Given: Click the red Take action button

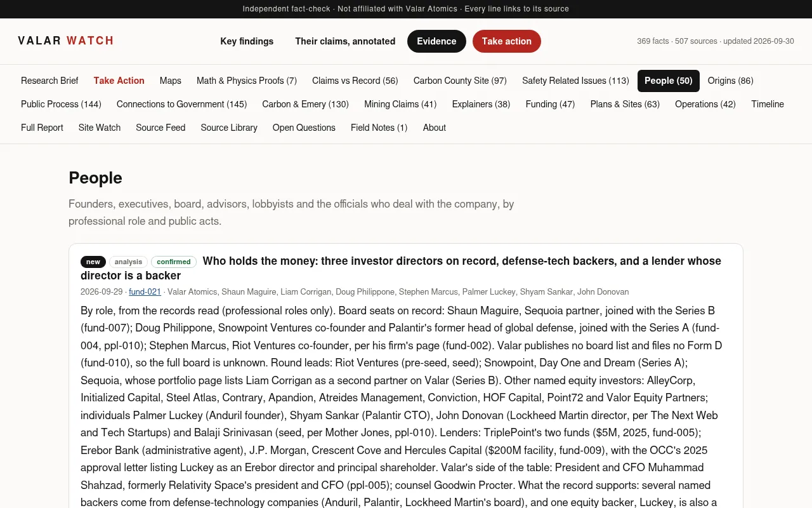Looking at the screenshot, I should tap(506, 41).
